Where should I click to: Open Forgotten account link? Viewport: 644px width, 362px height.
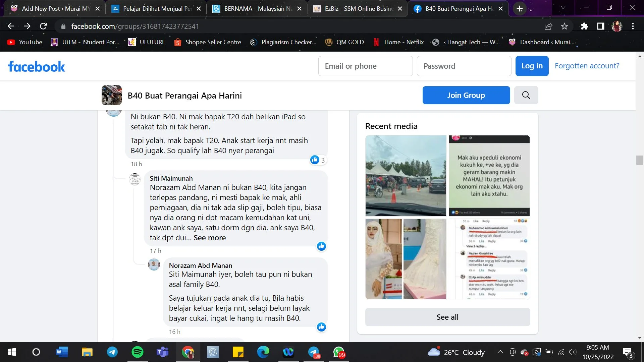pyautogui.click(x=587, y=66)
